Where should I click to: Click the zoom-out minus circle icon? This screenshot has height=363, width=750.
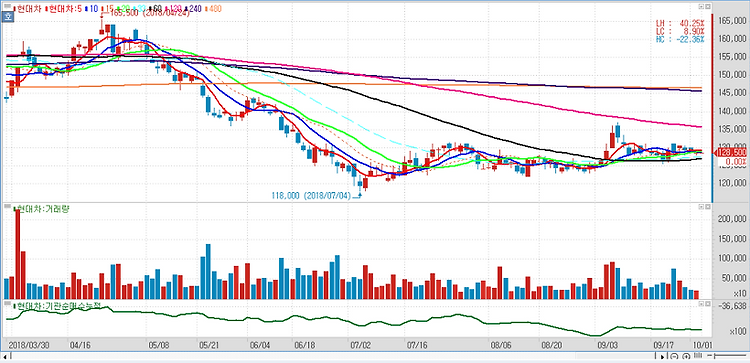pyautogui.click(x=674, y=356)
